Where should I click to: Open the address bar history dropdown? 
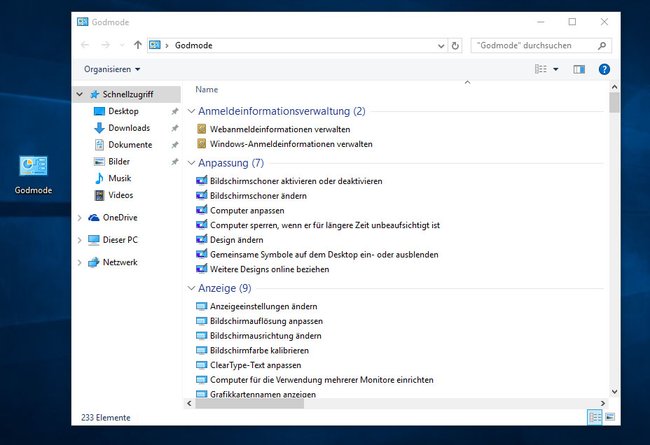pyautogui.click(x=441, y=46)
